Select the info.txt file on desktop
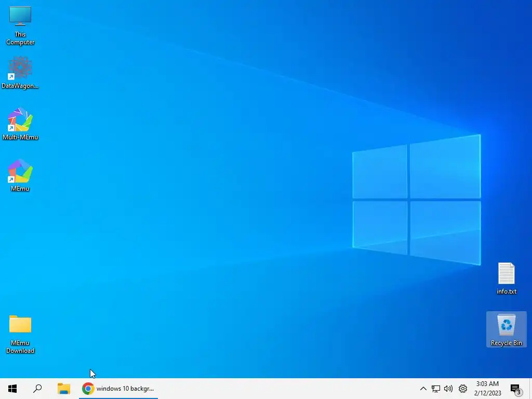Viewport: 532px width, 399px height. point(506,278)
